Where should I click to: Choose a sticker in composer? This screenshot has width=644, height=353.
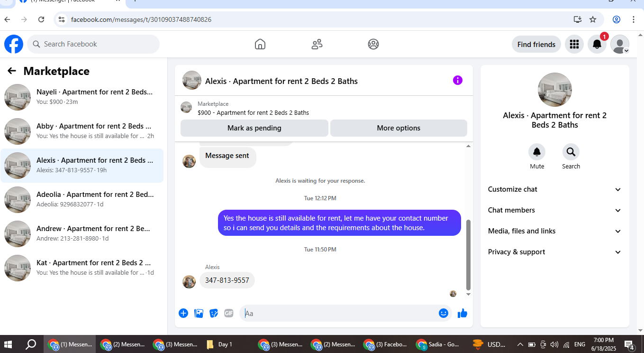click(x=214, y=313)
